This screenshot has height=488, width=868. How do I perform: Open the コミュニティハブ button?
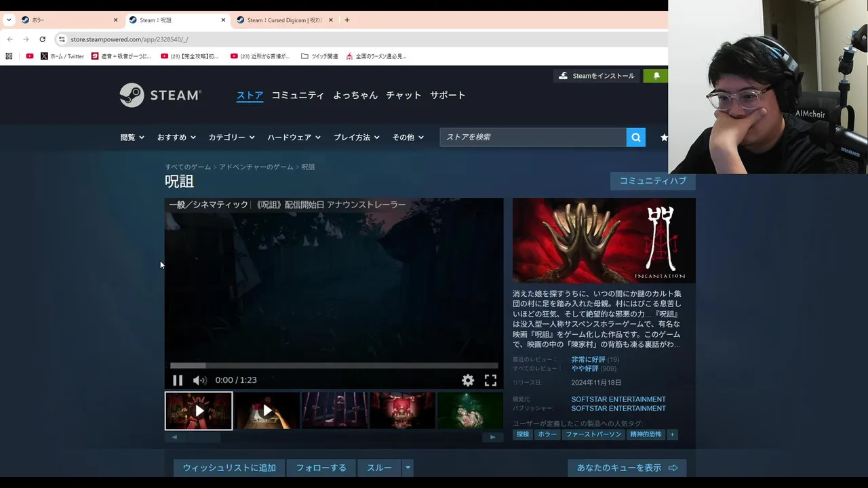tap(653, 181)
